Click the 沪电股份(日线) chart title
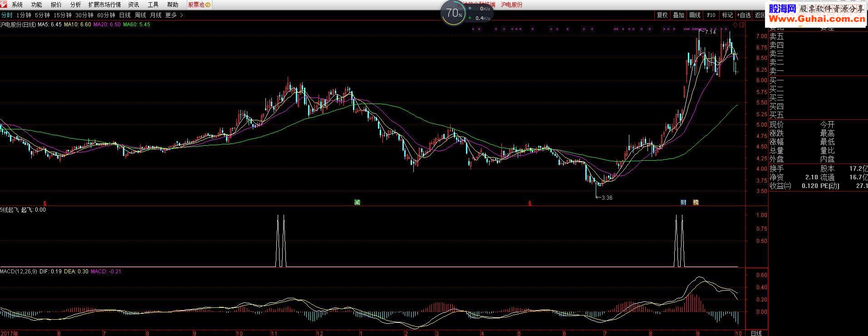 18,25
